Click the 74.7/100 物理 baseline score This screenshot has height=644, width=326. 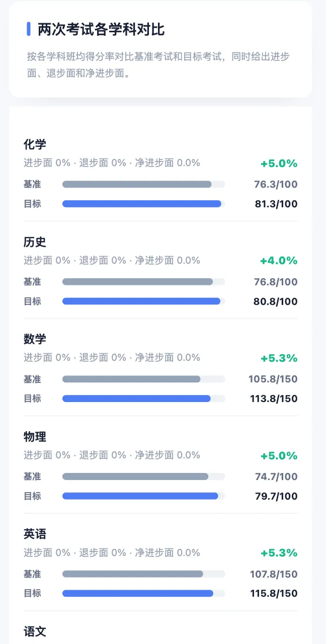(x=276, y=476)
